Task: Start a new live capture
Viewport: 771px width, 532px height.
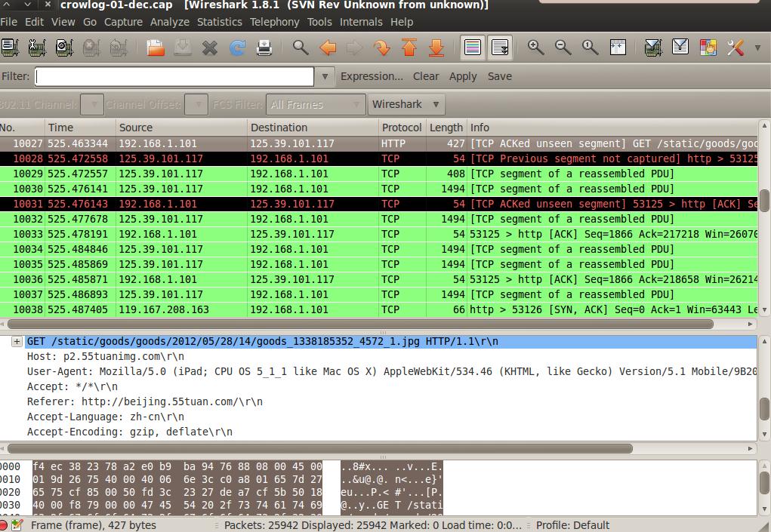Action: click(x=64, y=48)
